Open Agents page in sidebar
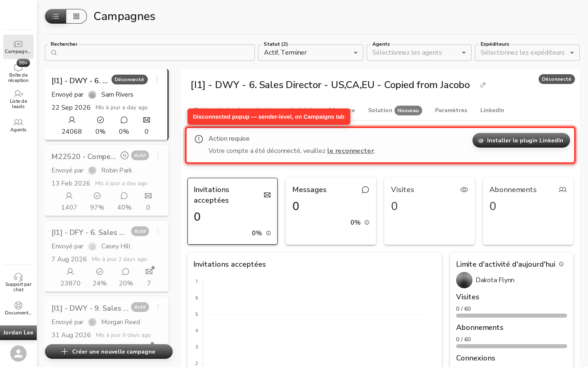Image resolution: width=588 pixels, height=367 pixels. pyautogui.click(x=18, y=125)
